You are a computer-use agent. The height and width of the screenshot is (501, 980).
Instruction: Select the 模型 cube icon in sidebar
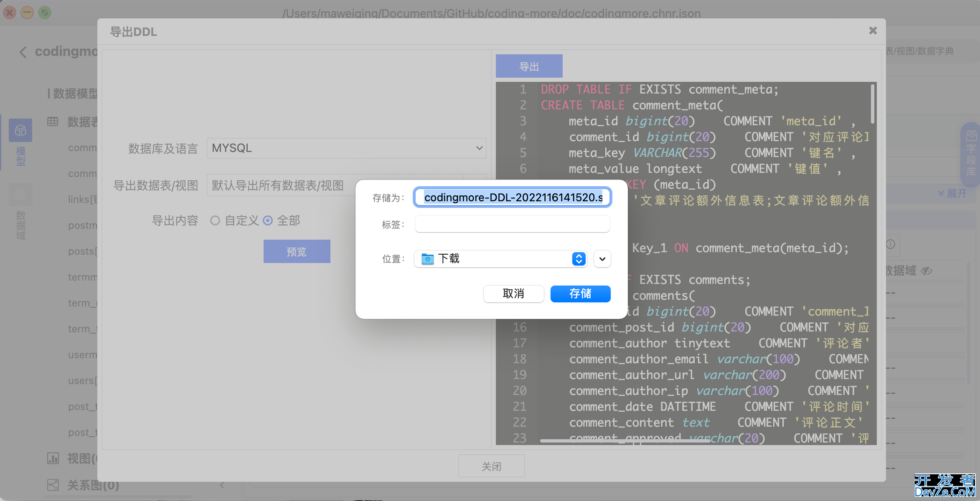20,131
